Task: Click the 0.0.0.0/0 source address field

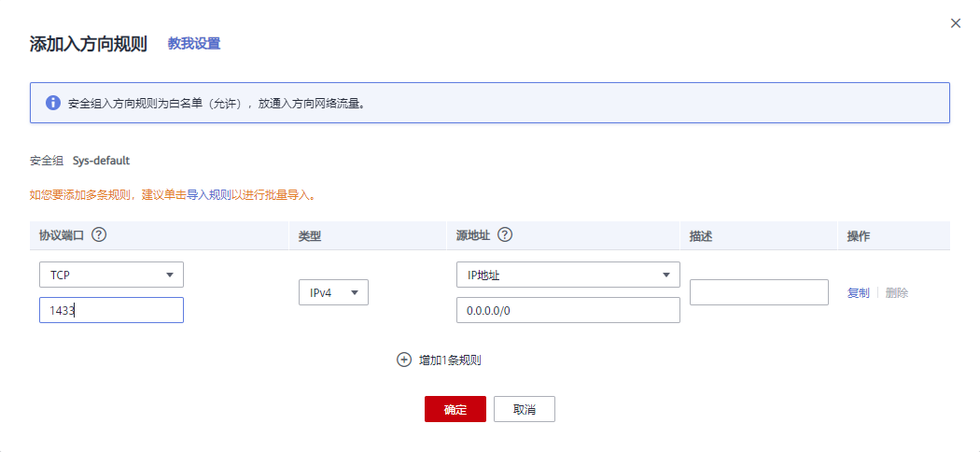Action: click(568, 310)
